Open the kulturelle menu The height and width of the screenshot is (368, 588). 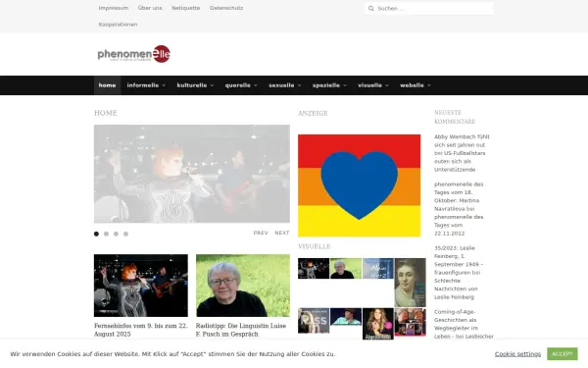point(192,85)
